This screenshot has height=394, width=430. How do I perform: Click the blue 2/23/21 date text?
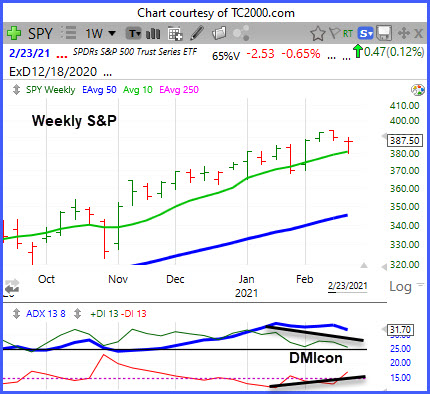(29, 53)
